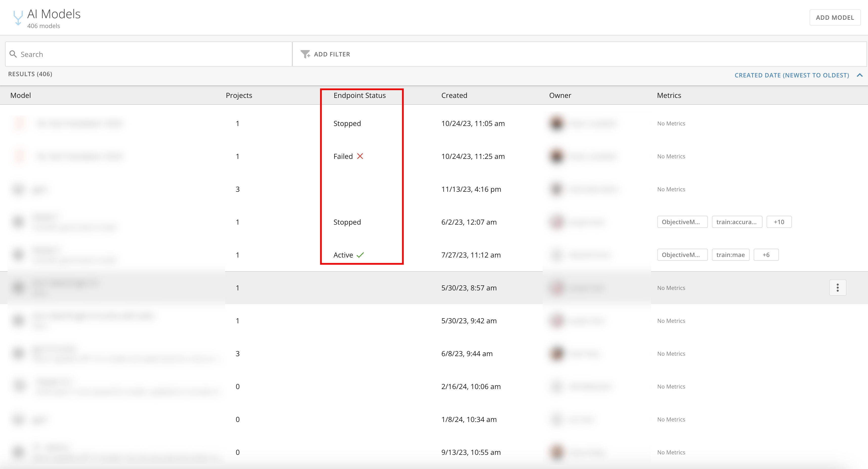Viewport: 868px width, 469px height.
Task: Click the Metrics column header
Action: click(x=669, y=95)
